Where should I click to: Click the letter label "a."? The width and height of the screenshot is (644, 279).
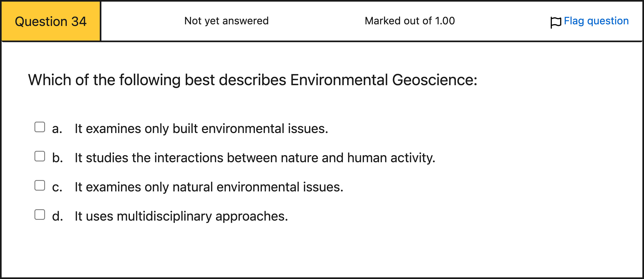(57, 129)
